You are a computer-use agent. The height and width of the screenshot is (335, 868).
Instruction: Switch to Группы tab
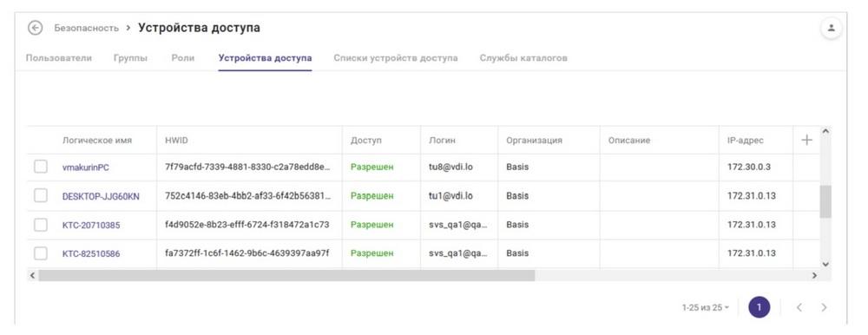[131, 57]
